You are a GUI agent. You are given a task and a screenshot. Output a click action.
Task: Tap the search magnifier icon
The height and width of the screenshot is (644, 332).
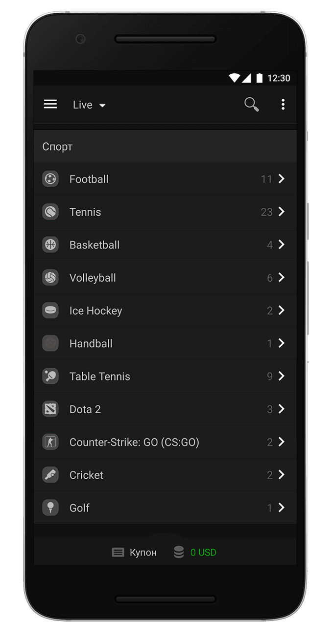click(251, 104)
